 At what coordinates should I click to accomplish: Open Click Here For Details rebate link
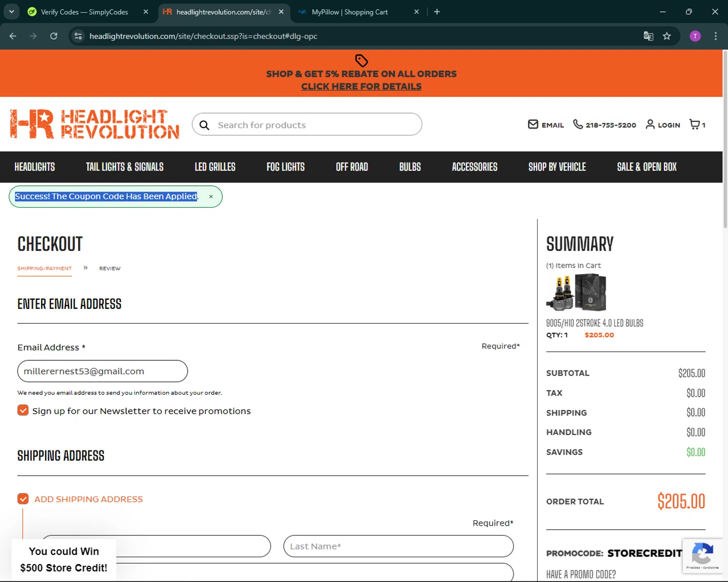click(x=361, y=86)
